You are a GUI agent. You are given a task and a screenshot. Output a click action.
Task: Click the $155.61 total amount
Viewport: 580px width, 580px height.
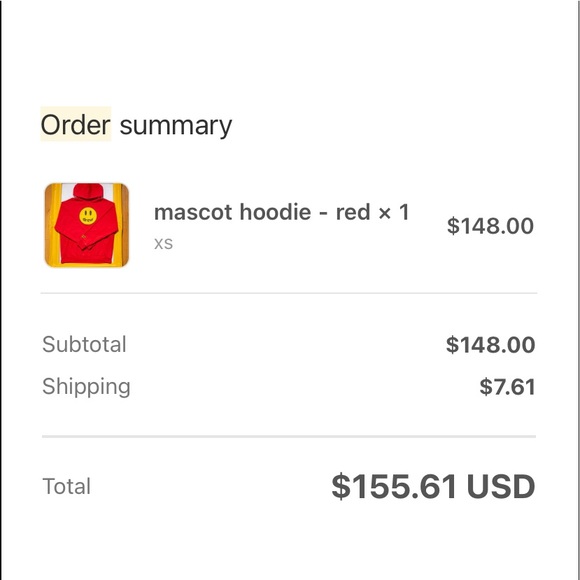tap(394, 486)
